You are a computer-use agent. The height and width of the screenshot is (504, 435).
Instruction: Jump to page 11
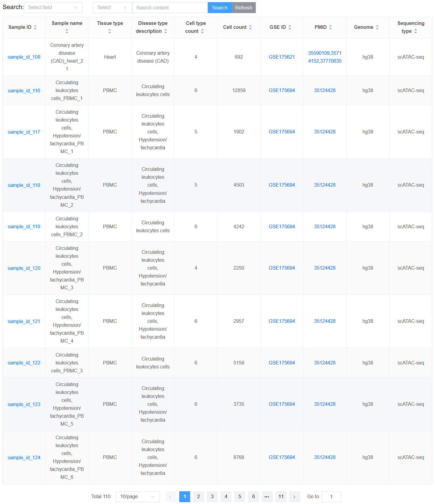click(281, 497)
